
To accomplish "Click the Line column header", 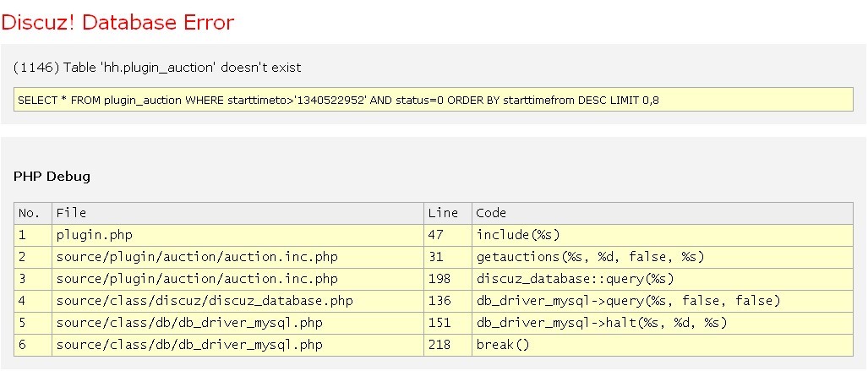I will [443, 213].
